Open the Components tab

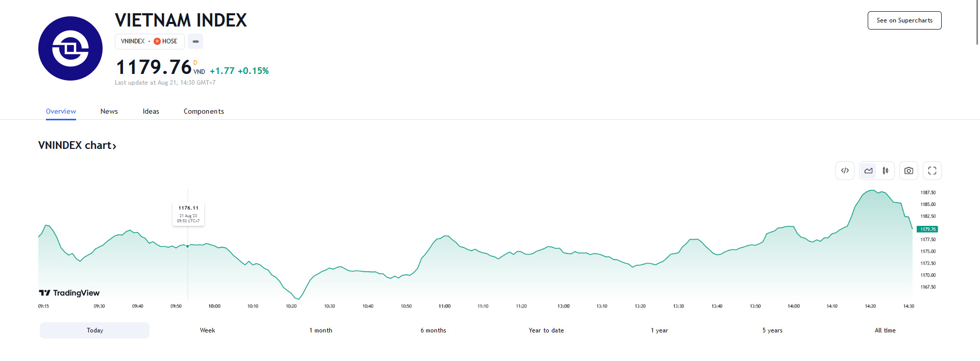(x=204, y=112)
